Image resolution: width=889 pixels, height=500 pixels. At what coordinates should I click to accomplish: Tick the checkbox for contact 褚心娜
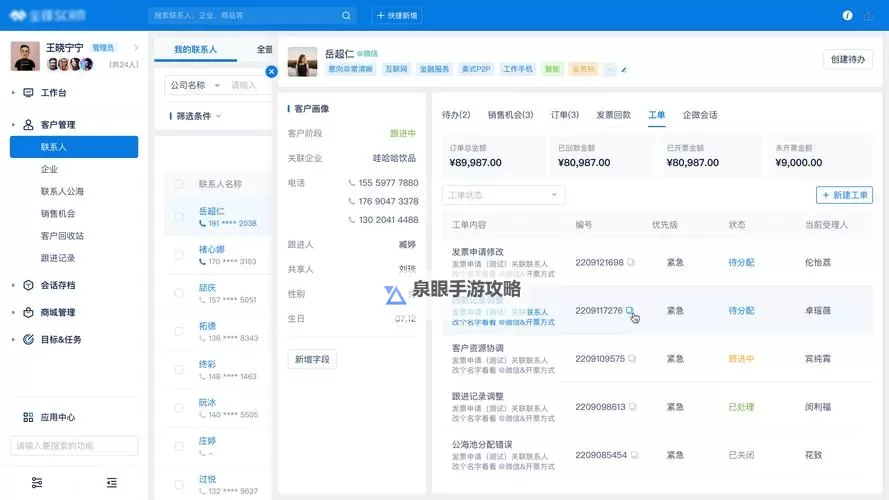tap(179, 255)
